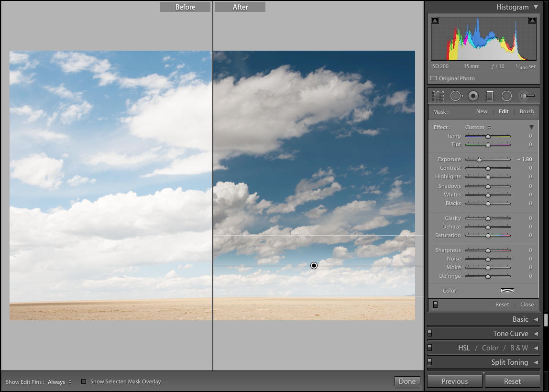Toggle the shadow clipping indicator on the histogram
This screenshot has width=549, height=392.
pyautogui.click(x=435, y=20)
